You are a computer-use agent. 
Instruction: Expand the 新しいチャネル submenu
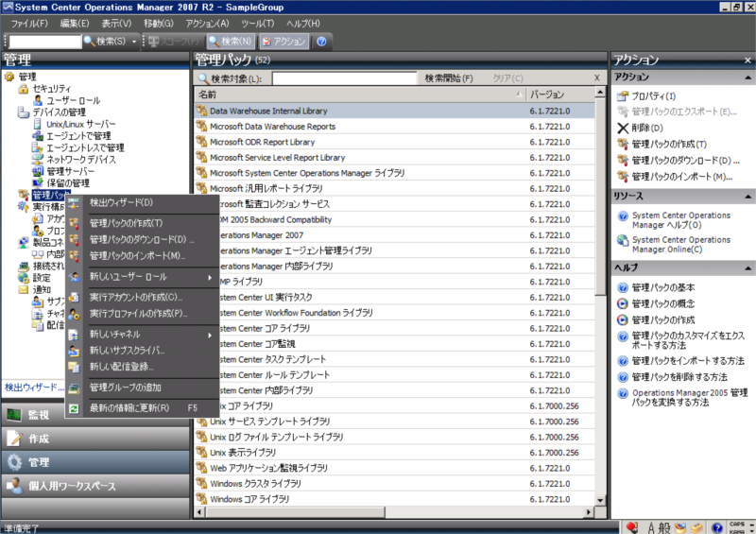(210, 335)
